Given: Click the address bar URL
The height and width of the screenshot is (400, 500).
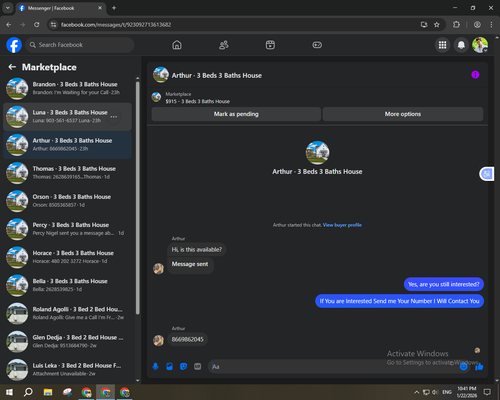Looking at the screenshot, I should pos(116,25).
